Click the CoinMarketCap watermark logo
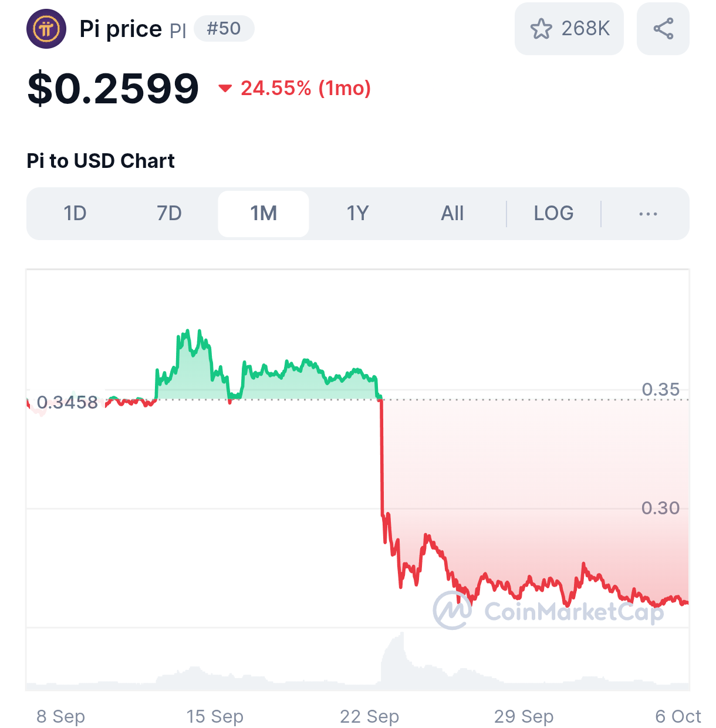716x728 pixels. 452,610
